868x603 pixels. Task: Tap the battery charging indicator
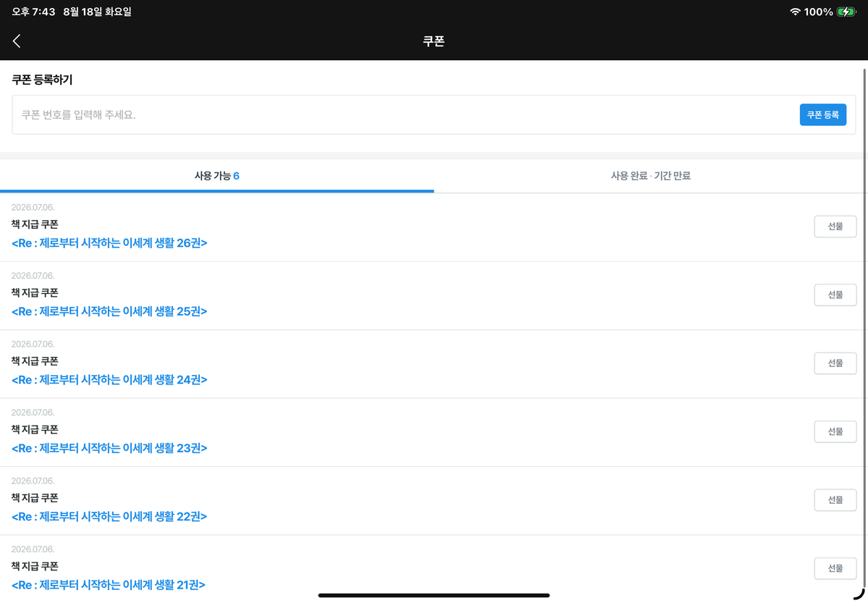tap(846, 12)
